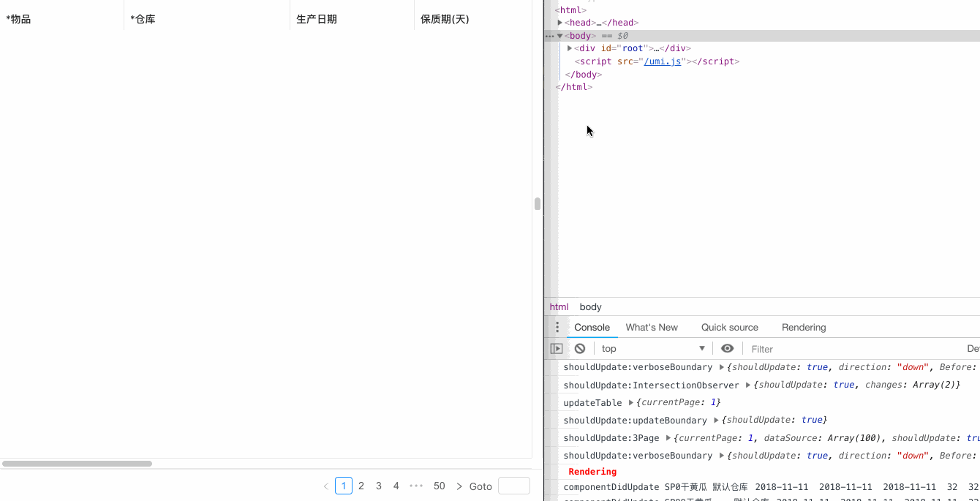Viewport: 980px width, 501px height.
Task: Switch to the Console drawer tab
Action: (592, 328)
